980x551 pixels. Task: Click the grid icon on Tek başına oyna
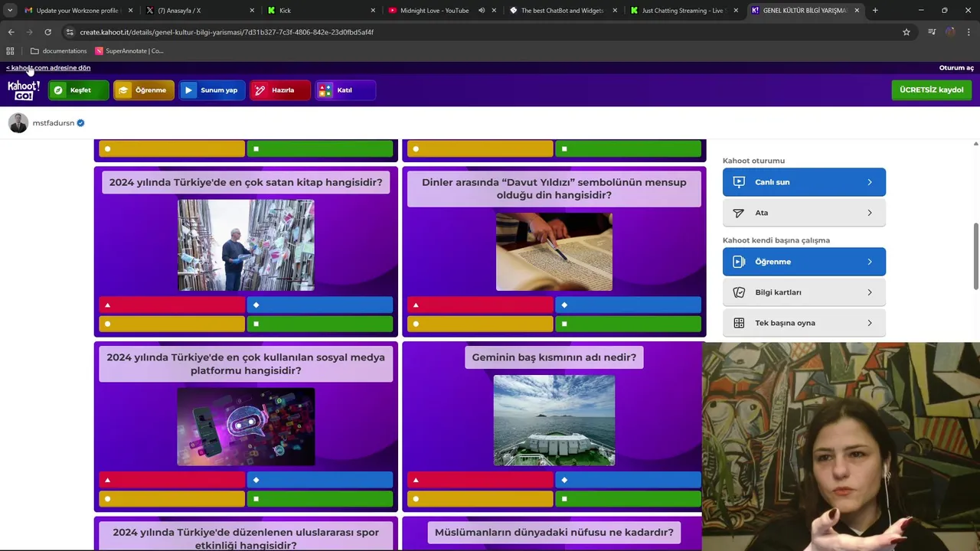[x=739, y=323]
